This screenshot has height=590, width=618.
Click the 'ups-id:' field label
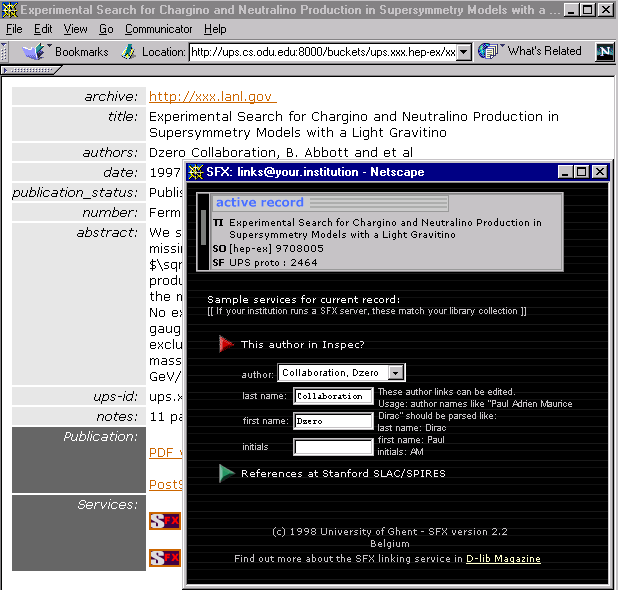tap(115, 396)
